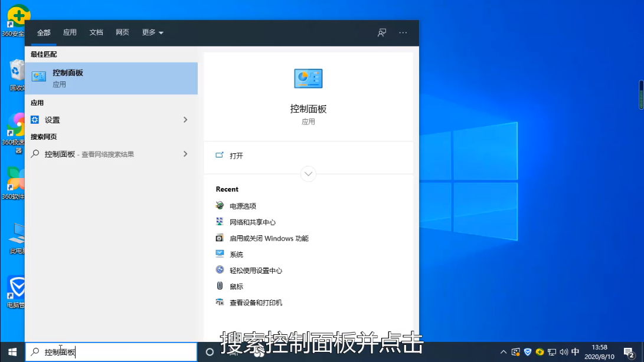Open the three-dot options menu
Screen dimensions: 644x362
[x=403, y=32]
